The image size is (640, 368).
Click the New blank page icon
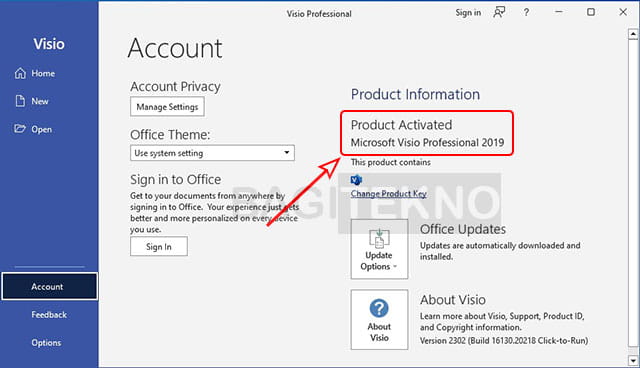(20, 101)
